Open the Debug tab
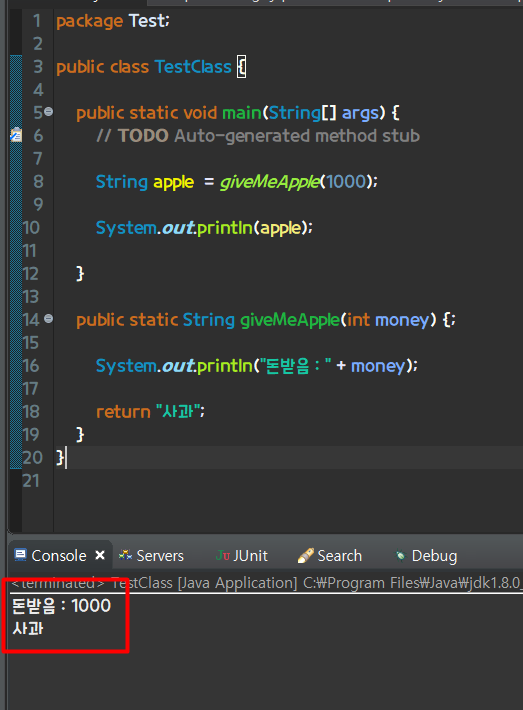The width and height of the screenshot is (523, 710). pyautogui.click(x=426, y=556)
